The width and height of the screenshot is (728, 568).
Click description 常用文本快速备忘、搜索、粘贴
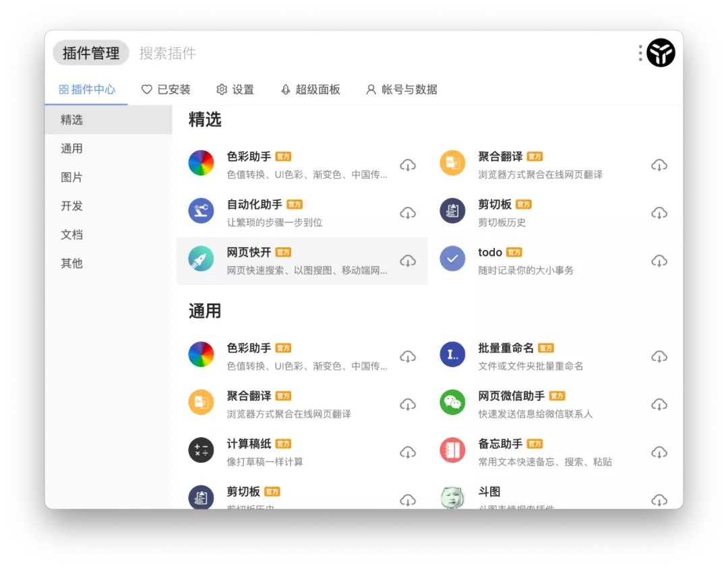pyautogui.click(x=545, y=462)
